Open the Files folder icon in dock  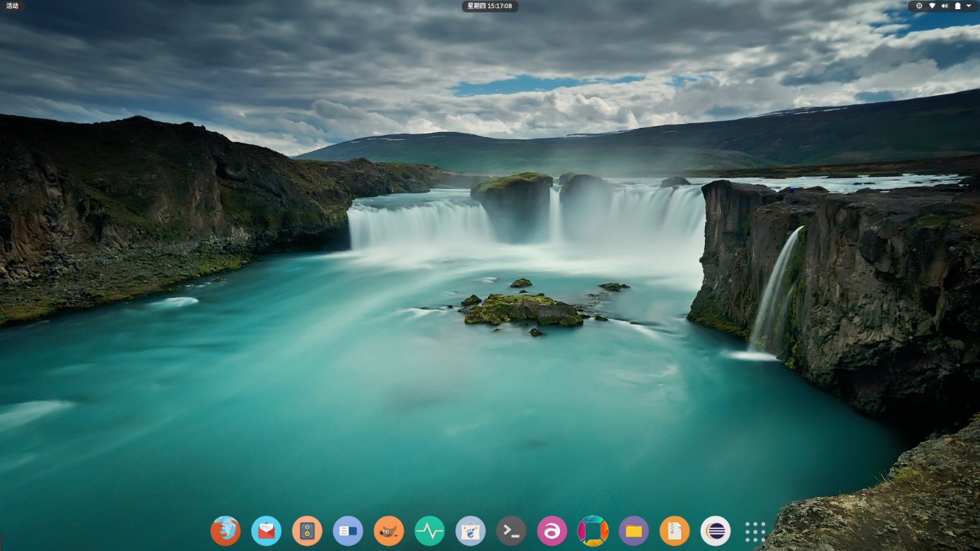click(634, 531)
